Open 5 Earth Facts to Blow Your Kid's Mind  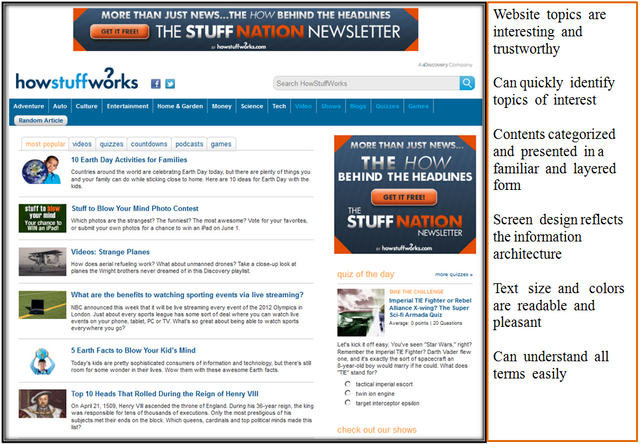click(x=133, y=350)
